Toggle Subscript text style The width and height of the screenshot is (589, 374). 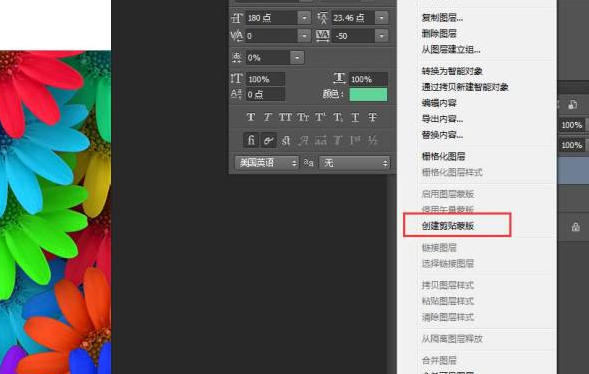(x=338, y=118)
